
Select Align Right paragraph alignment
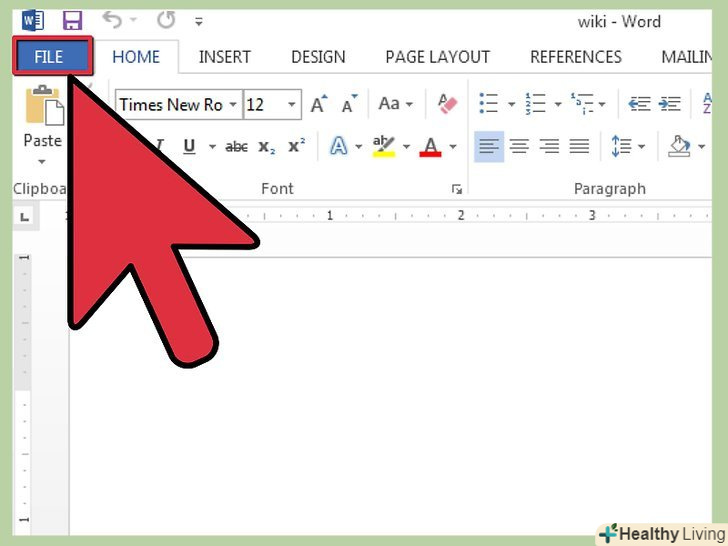point(549,147)
